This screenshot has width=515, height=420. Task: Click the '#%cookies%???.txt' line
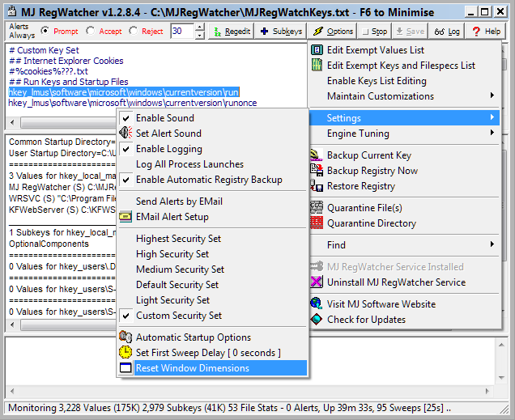49,71
